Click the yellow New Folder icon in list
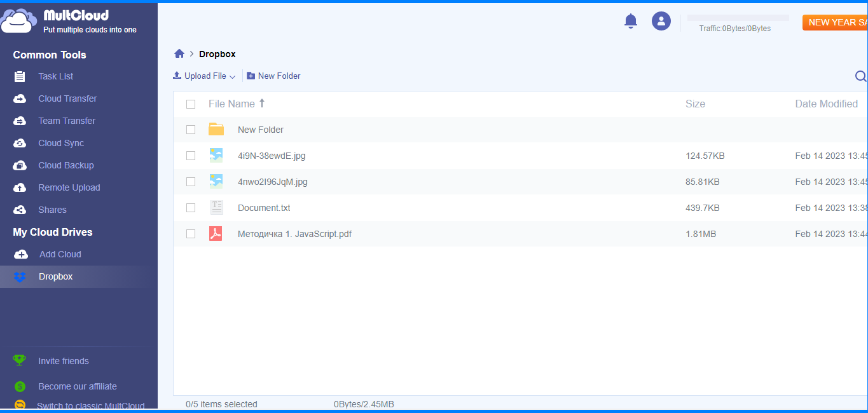This screenshot has width=868, height=413. click(216, 129)
